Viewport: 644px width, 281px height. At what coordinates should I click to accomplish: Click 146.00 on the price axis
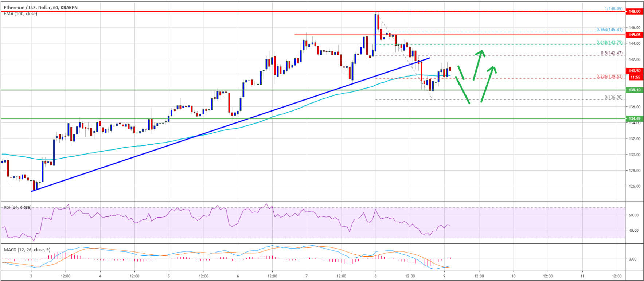pyautogui.click(x=635, y=28)
